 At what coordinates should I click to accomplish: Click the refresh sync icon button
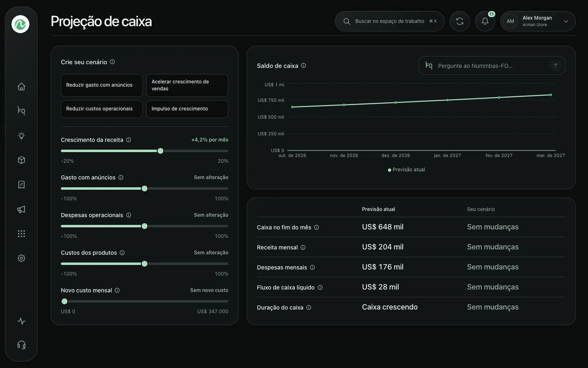[x=460, y=21]
